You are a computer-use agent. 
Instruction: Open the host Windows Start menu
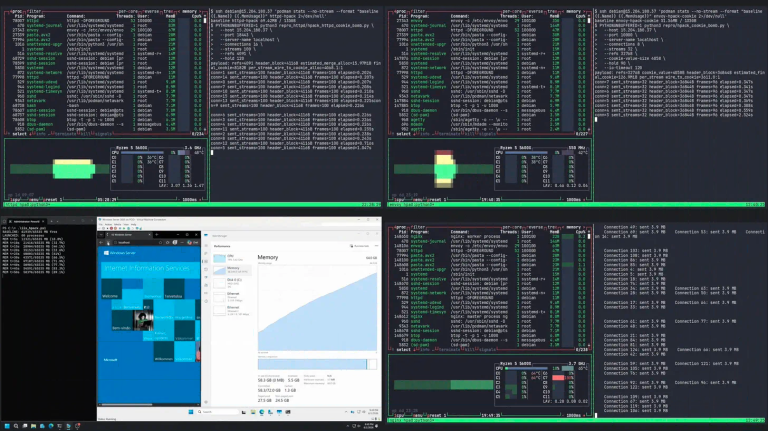tap(7, 426)
